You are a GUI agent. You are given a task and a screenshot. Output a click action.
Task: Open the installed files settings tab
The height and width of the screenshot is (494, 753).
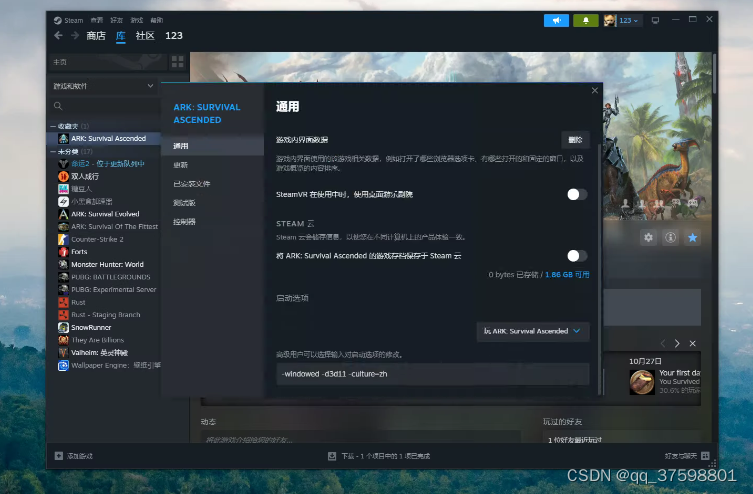tap(212, 184)
